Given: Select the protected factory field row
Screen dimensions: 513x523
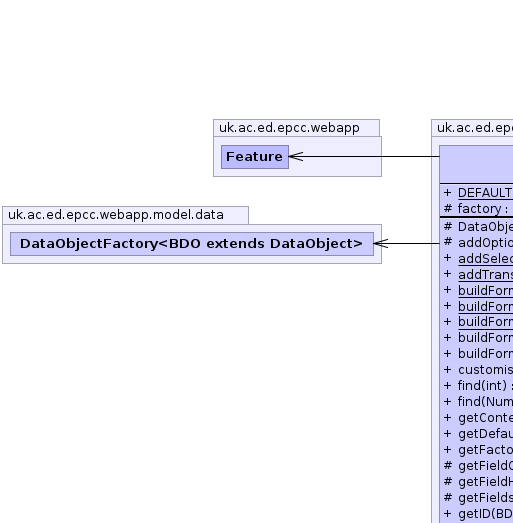Looking at the screenshot, I should pyautogui.click(x=478, y=209).
